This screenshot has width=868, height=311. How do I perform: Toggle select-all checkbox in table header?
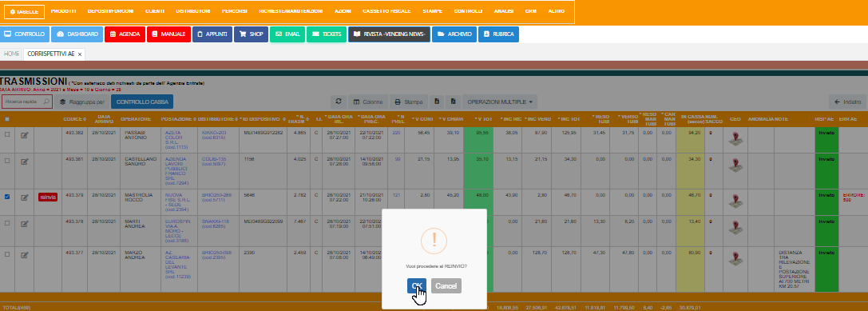7,119
